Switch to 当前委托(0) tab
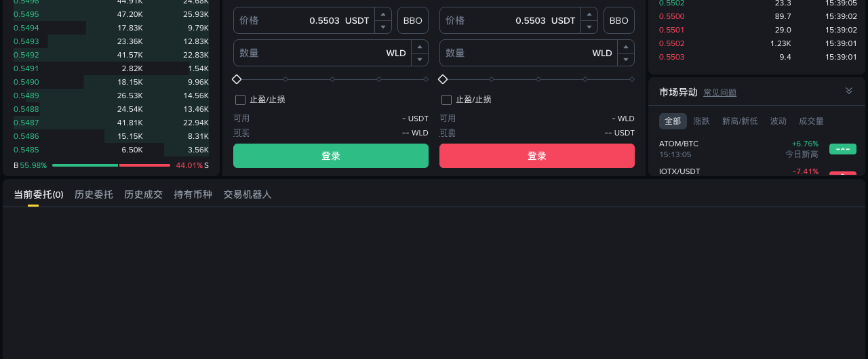This screenshot has width=868, height=359. click(x=39, y=194)
